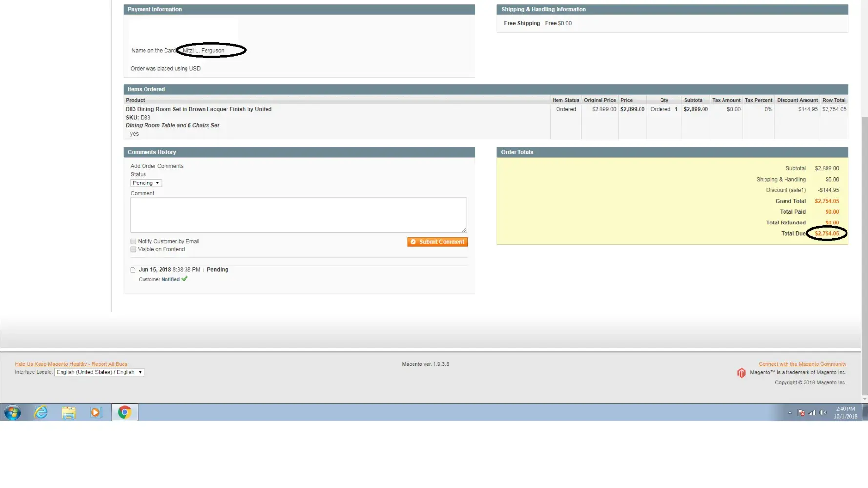
Task: Click the cardholder name Mitzi L. Ferguson
Action: coord(203,51)
